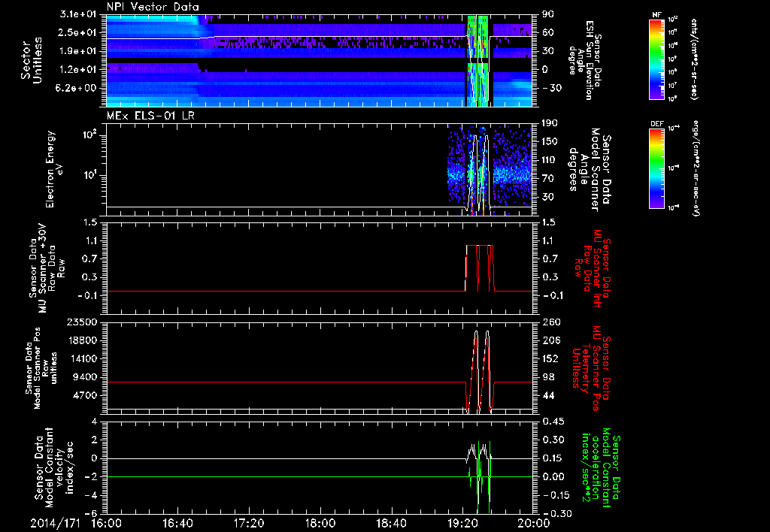
Task: Click the "3.1e+01" sector tick label
Action: point(78,14)
